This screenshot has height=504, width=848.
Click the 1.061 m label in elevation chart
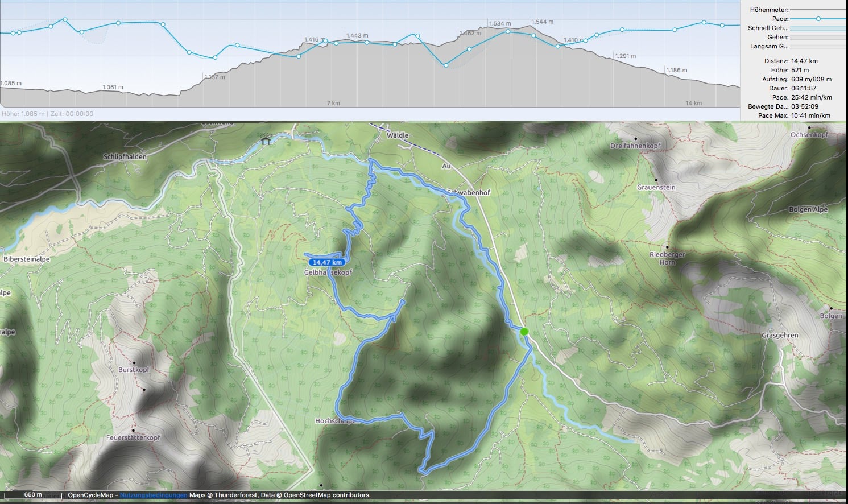pos(113,88)
